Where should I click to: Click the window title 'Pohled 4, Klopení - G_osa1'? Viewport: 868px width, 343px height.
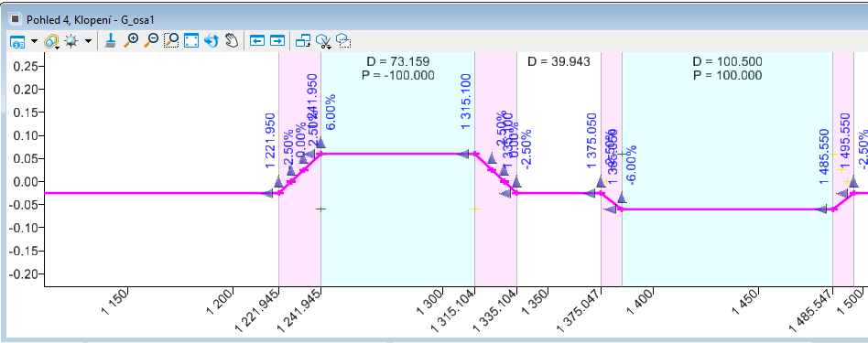tap(90, 20)
